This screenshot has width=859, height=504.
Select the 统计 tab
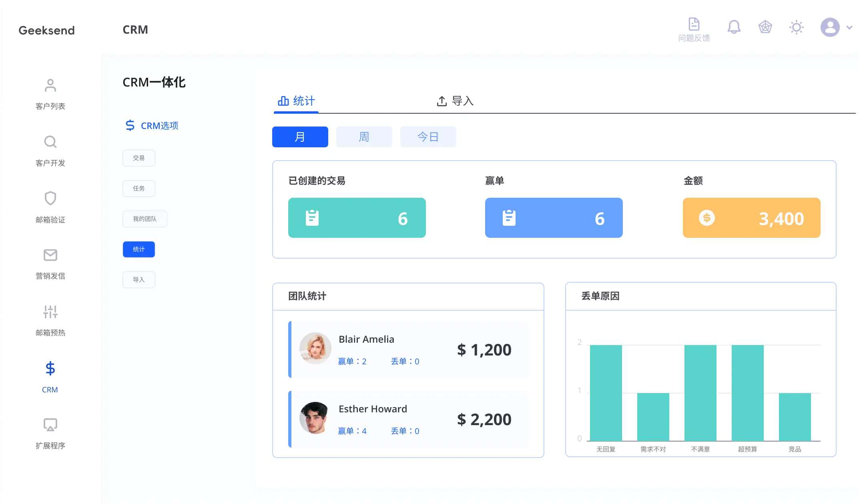coord(296,101)
